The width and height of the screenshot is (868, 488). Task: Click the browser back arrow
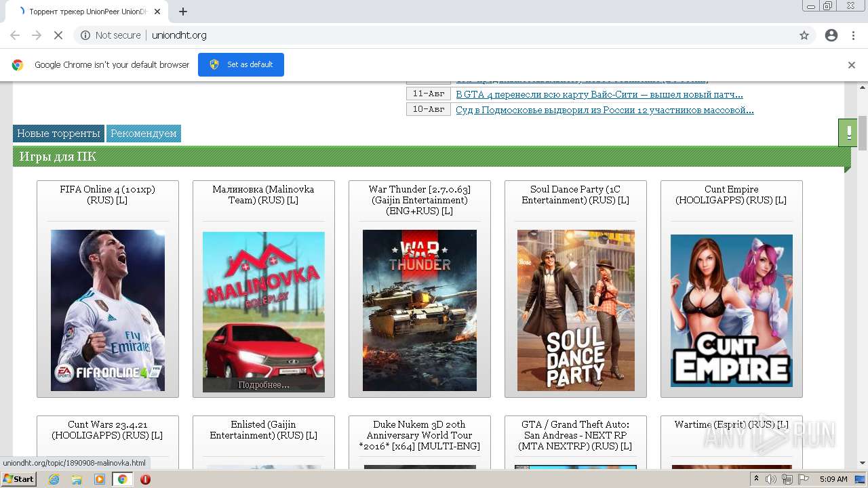pyautogui.click(x=15, y=35)
